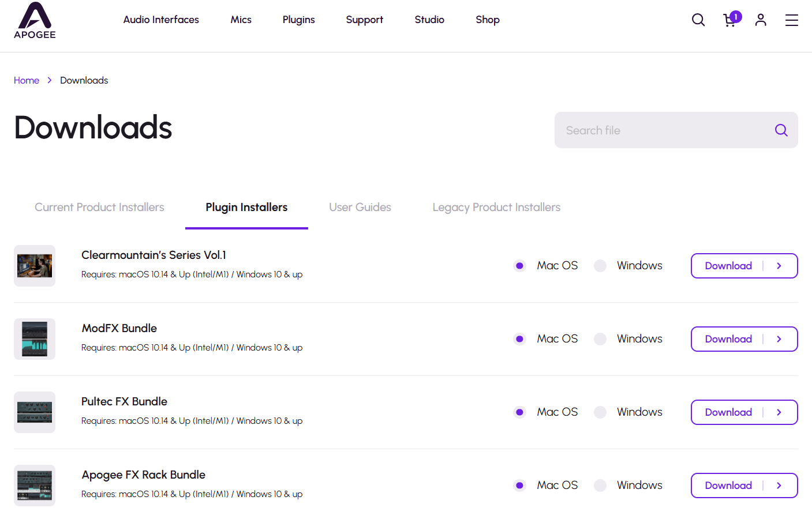
Task: Open ModFX Bundle thumbnail
Action: (35, 339)
